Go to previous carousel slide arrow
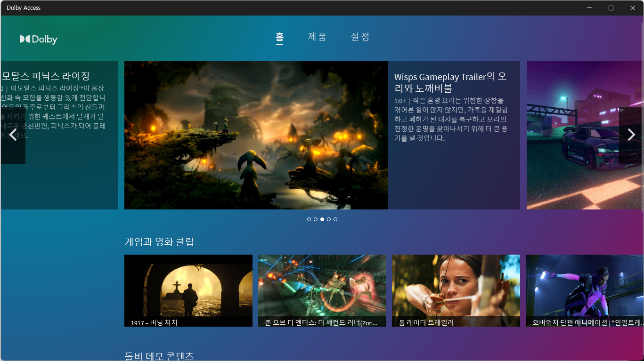The height and width of the screenshot is (361, 644). 13,135
